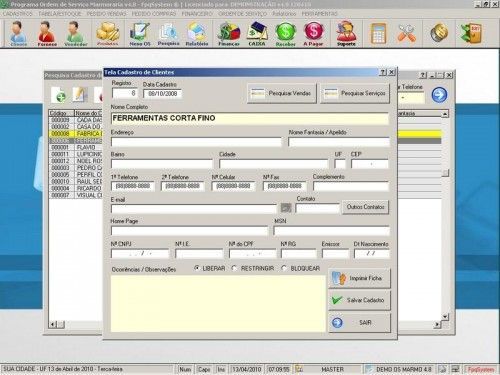500x375 pixels.
Task: Open the PEDIDO VENDAS menu
Action: pyautogui.click(x=106, y=14)
